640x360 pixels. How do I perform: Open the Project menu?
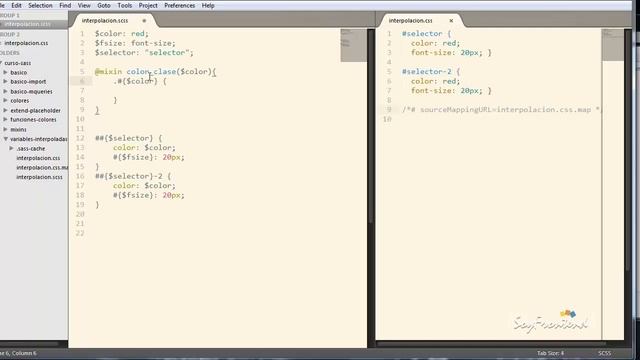148,6
